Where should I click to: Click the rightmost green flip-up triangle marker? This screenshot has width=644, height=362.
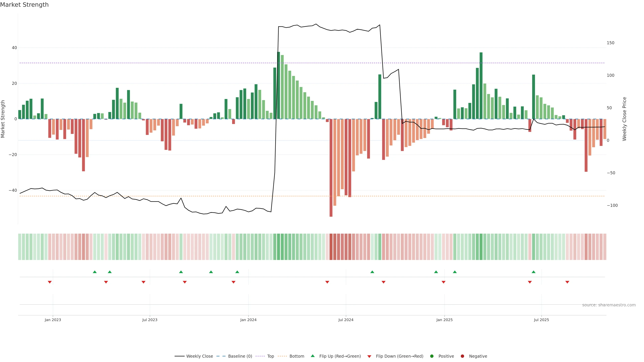[533, 272]
